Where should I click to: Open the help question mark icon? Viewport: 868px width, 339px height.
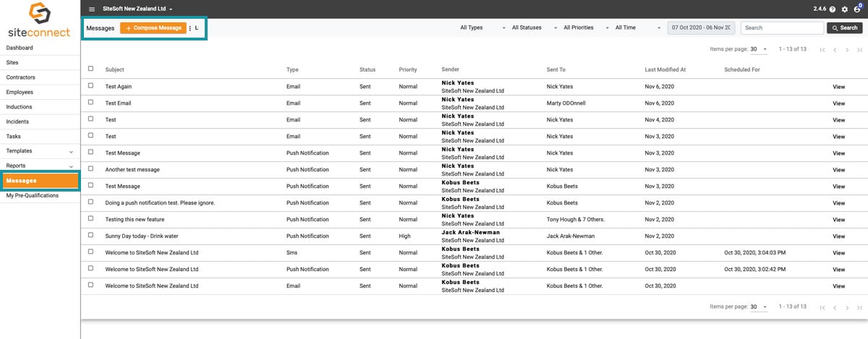[833, 9]
